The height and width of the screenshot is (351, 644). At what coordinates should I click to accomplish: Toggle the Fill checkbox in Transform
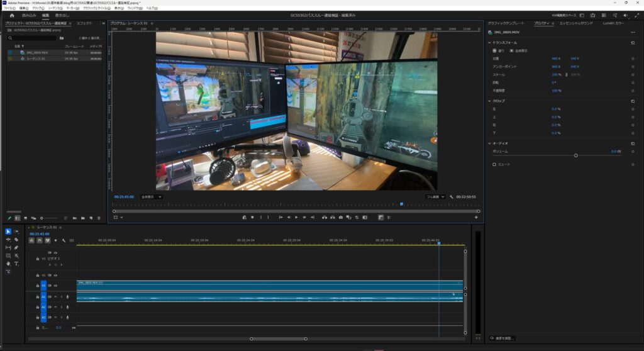coord(494,51)
